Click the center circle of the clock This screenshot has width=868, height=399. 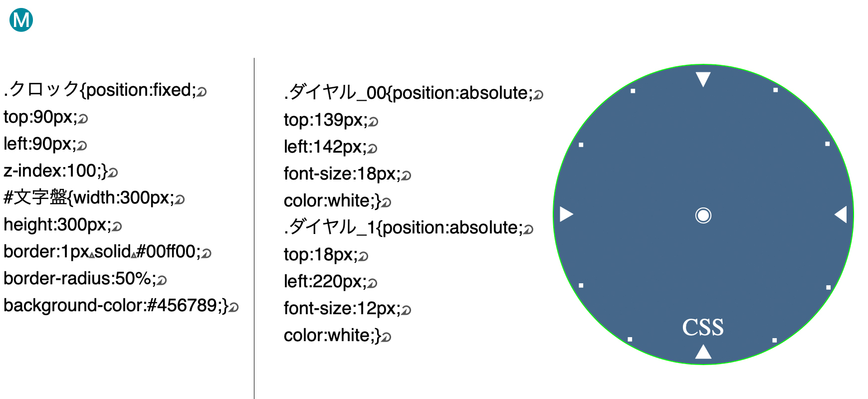[x=703, y=215]
